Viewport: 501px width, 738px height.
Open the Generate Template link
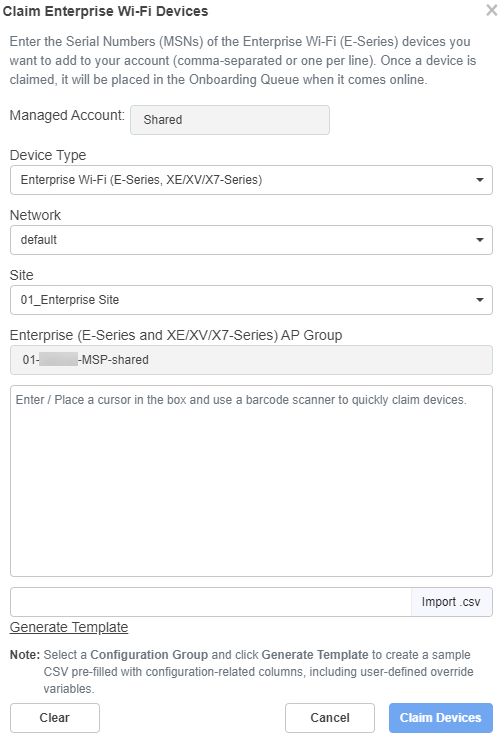69,627
